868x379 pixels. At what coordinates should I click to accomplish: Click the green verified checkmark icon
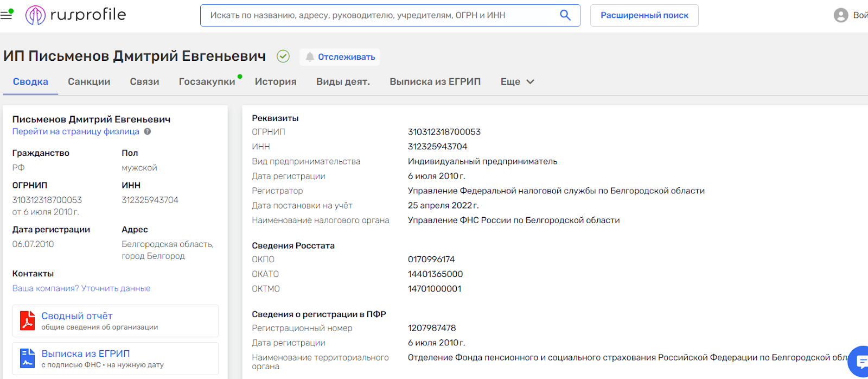283,56
